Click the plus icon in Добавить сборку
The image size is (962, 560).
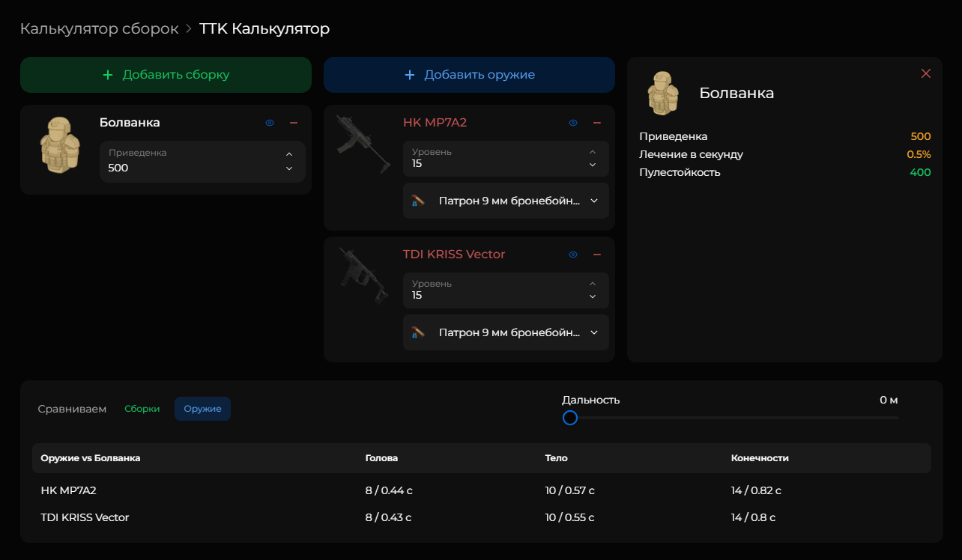(108, 75)
